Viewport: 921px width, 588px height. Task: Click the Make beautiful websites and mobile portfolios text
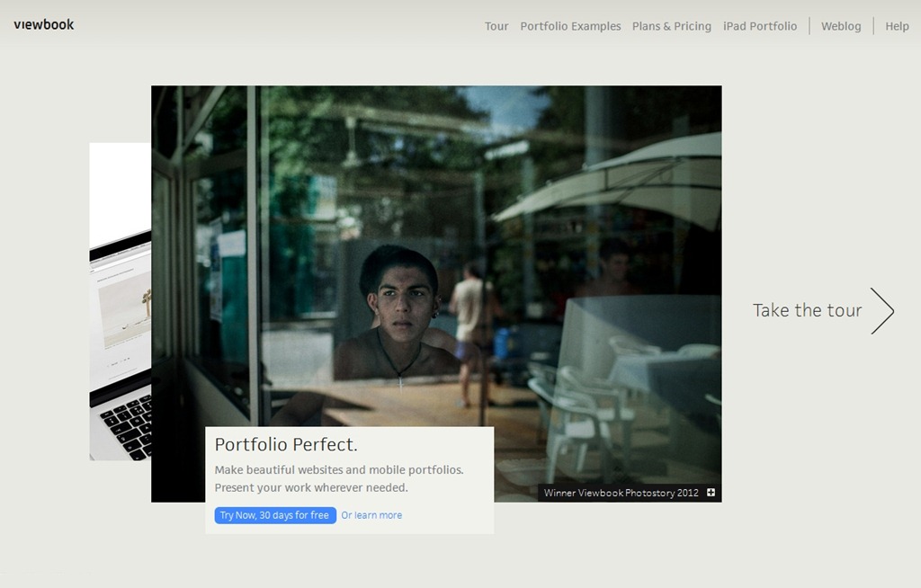[339, 470]
